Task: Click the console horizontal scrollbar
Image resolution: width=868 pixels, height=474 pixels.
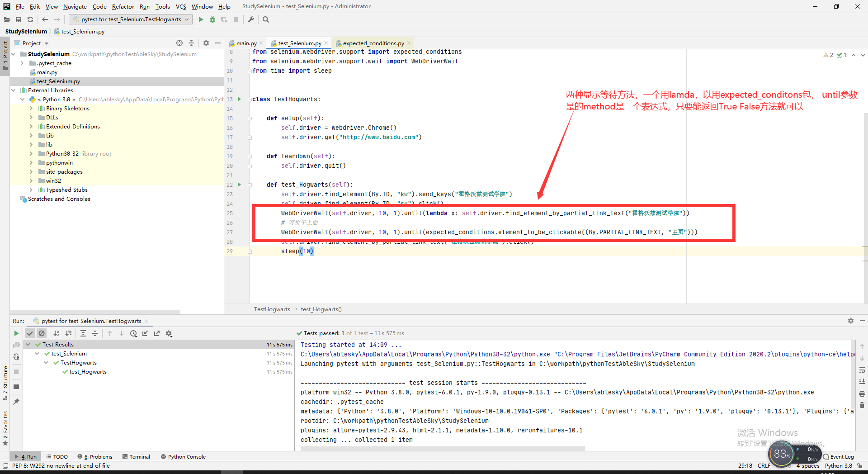Action: pyautogui.click(x=443, y=449)
